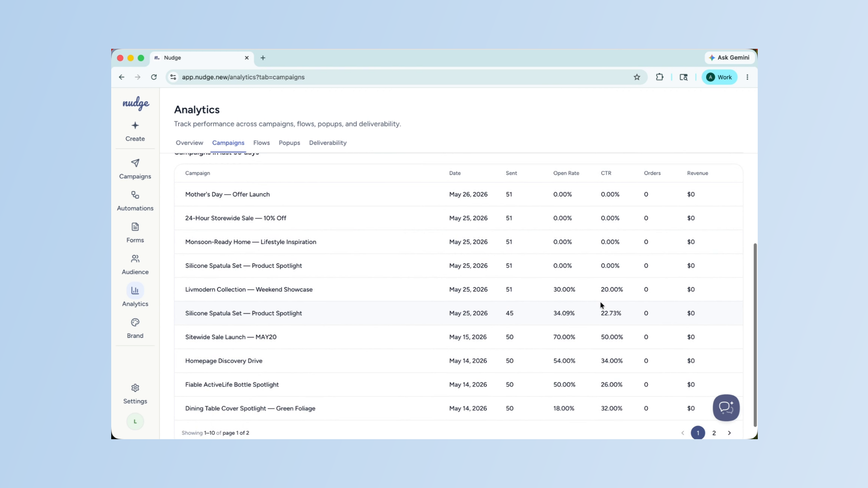Image resolution: width=868 pixels, height=488 pixels.
Task: Open Fiable ActiveLife Bottle Spotlight campaign
Action: coord(232,385)
